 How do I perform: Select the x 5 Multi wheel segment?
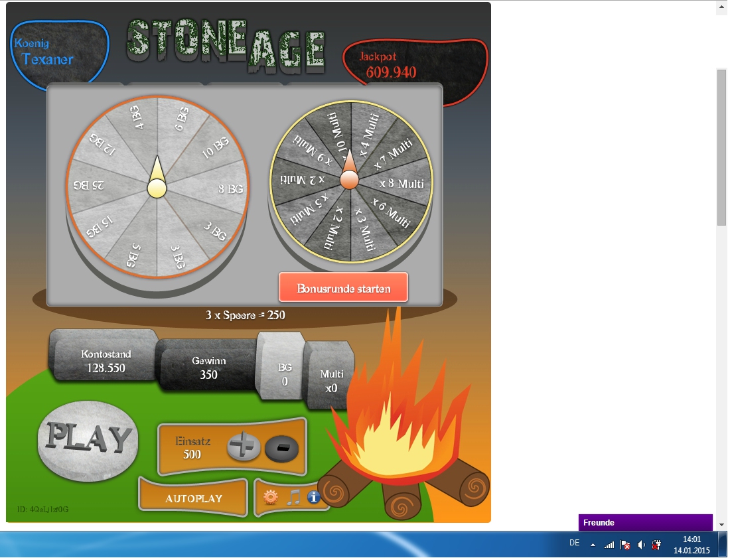point(309,209)
